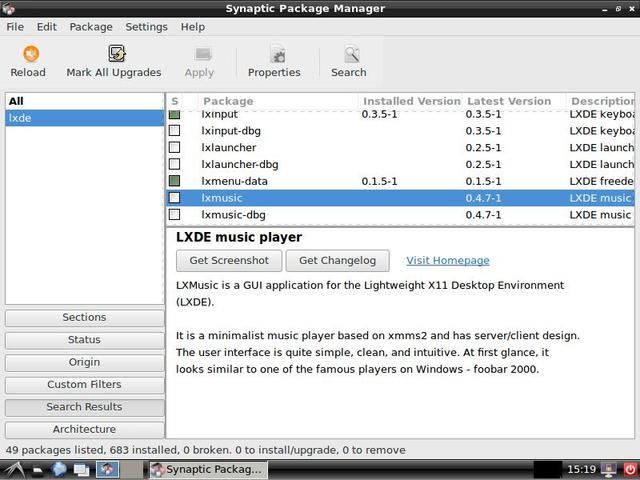
Task: Mark the lxlauncher package checkbox
Action: point(175,148)
